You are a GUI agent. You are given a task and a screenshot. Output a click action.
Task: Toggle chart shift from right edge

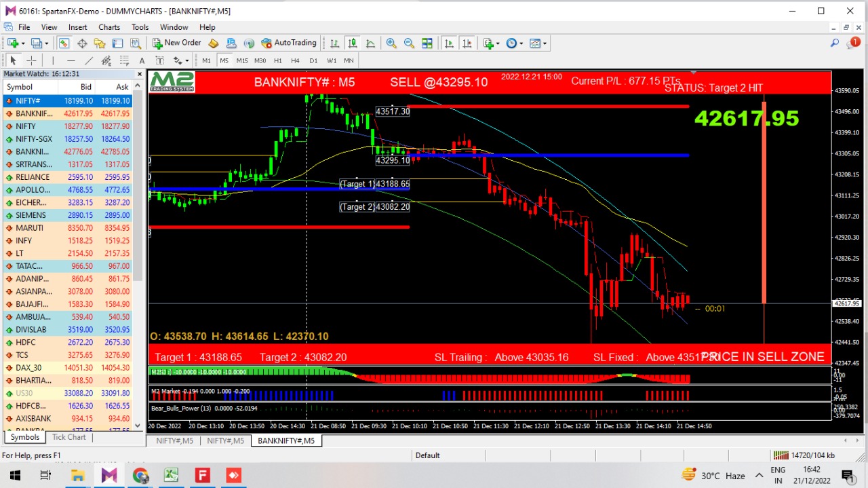click(467, 43)
